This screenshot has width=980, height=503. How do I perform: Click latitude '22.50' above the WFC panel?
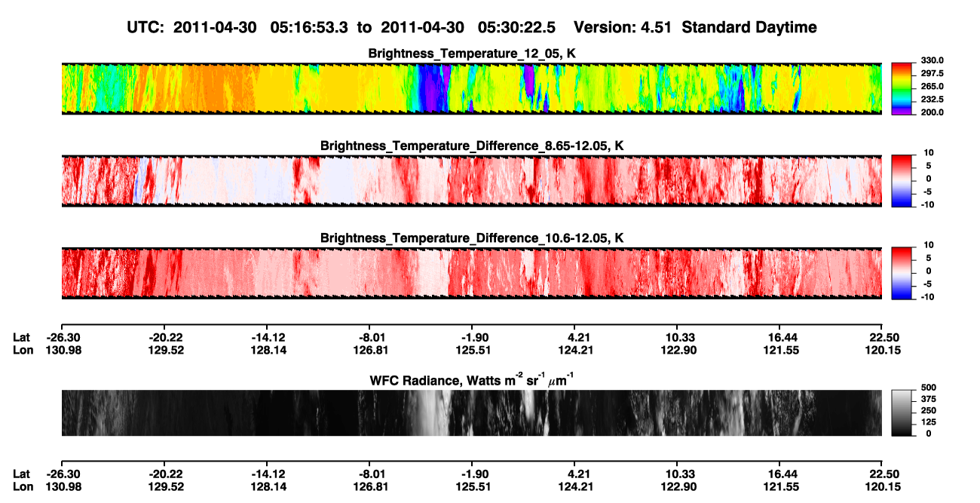(x=884, y=338)
